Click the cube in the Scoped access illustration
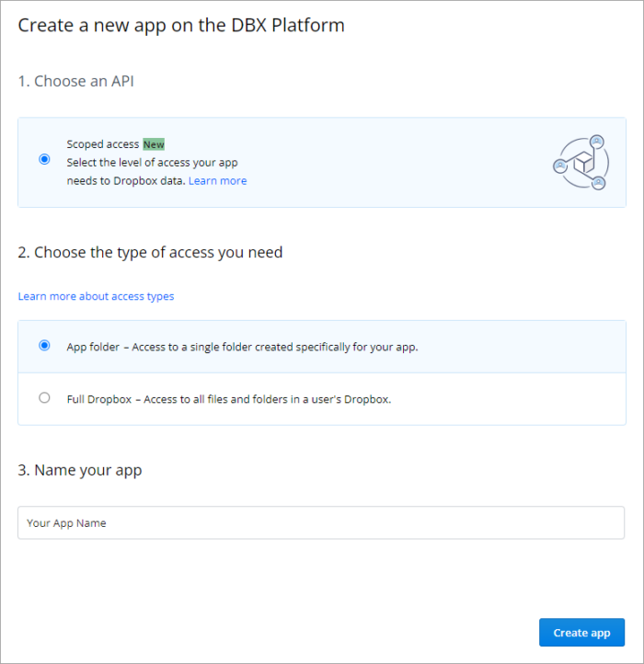This screenshot has height=664, width=644. click(584, 163)
